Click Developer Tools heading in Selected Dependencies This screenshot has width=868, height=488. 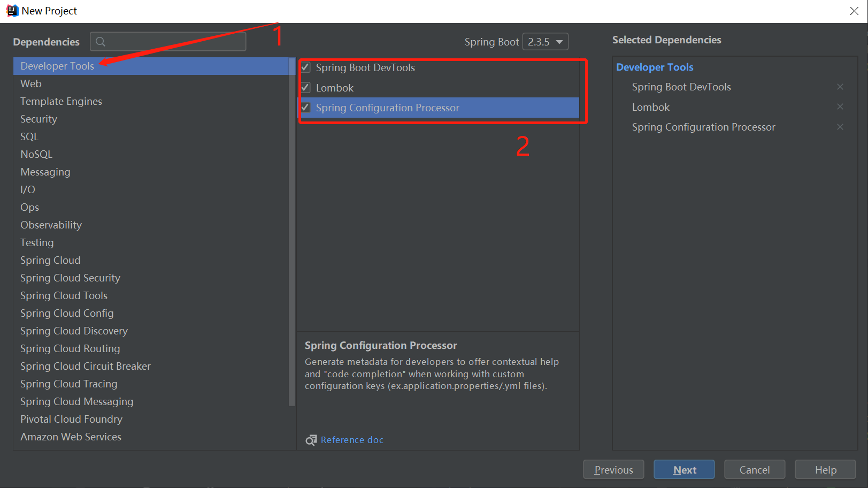point(655,67)
